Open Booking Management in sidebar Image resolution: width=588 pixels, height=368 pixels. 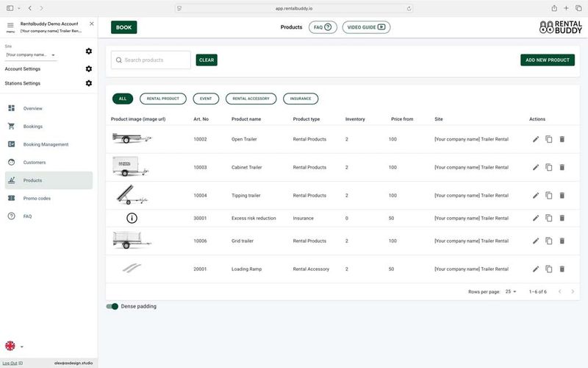49,144
